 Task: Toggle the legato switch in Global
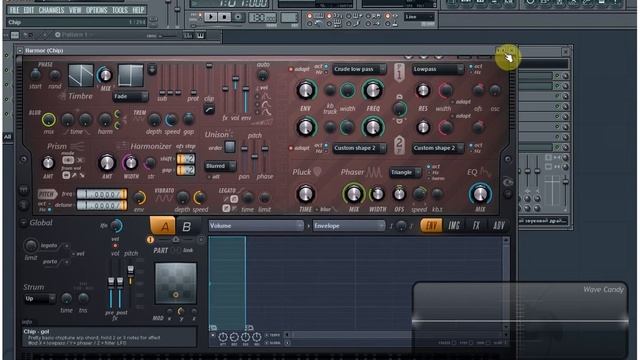pos(67,246)
